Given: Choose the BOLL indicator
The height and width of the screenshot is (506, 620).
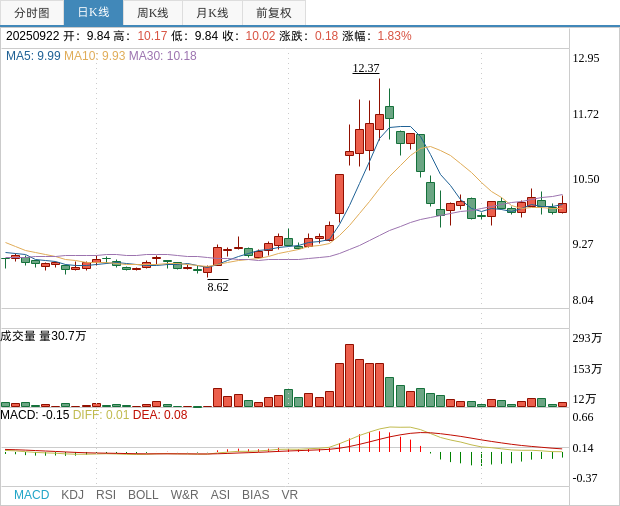Looking at the screenshot, I should tap(143, 495).
